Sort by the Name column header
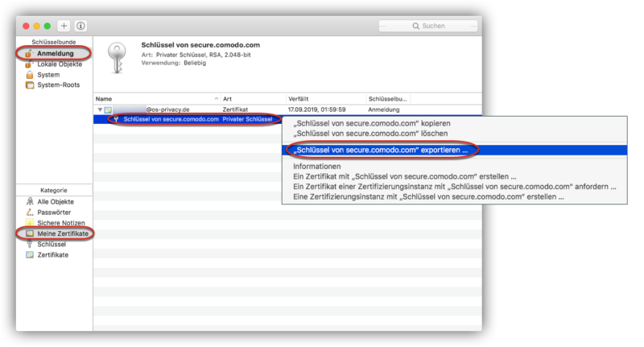The height and width of the screenshot is (347, 644). (x=104, y=99)
